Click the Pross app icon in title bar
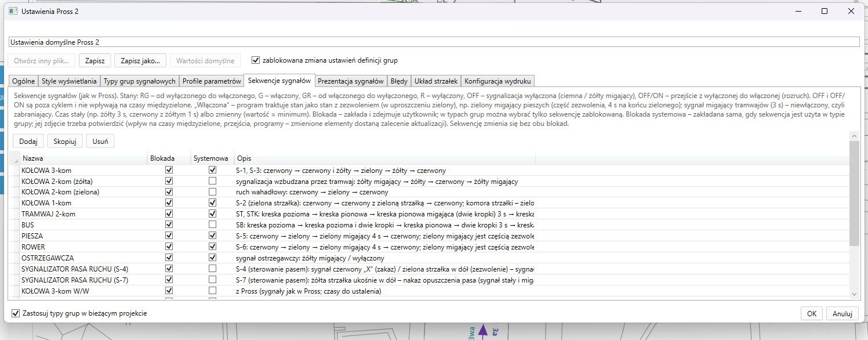The image size is (868, 340). pos(13,11)
